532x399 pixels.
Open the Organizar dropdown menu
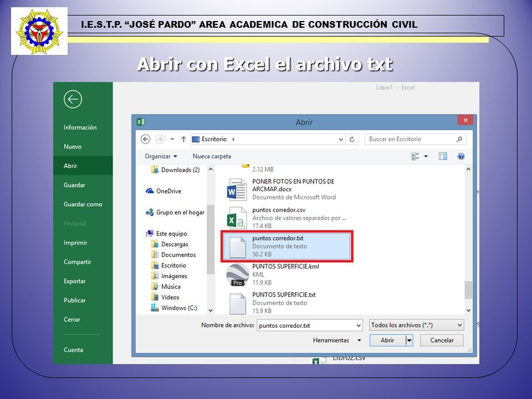pos(161,156)
